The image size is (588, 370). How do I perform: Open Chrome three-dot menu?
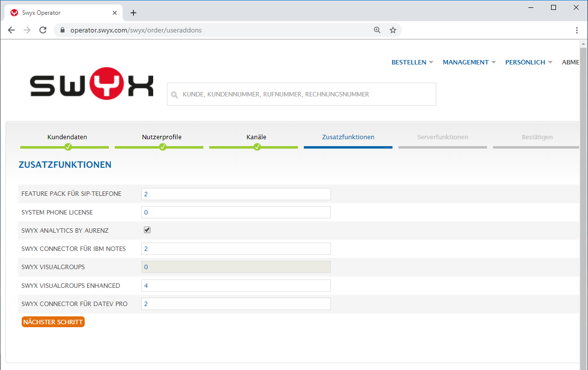(577, 30)
